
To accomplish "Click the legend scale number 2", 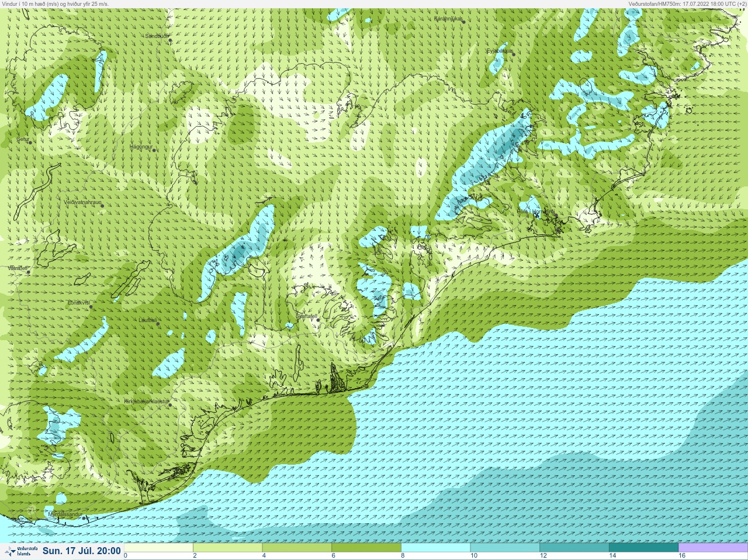I will coord(195,556).
